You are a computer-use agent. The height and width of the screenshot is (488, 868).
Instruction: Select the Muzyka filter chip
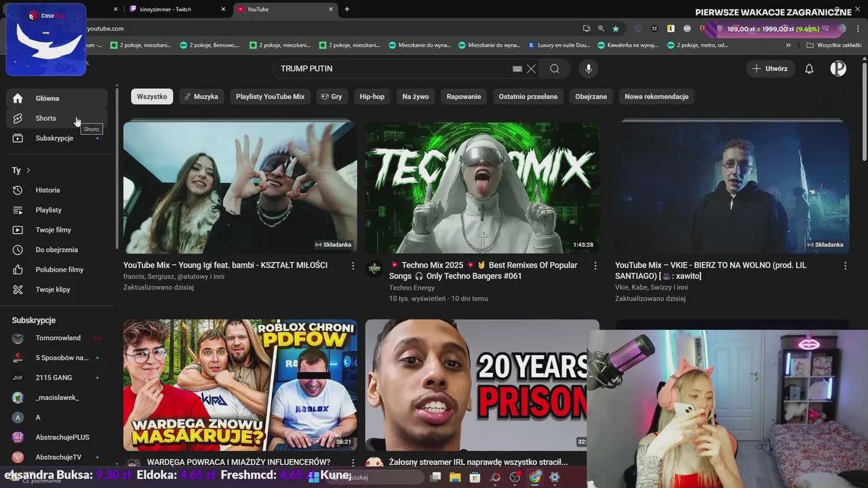(x=201, y=97)
